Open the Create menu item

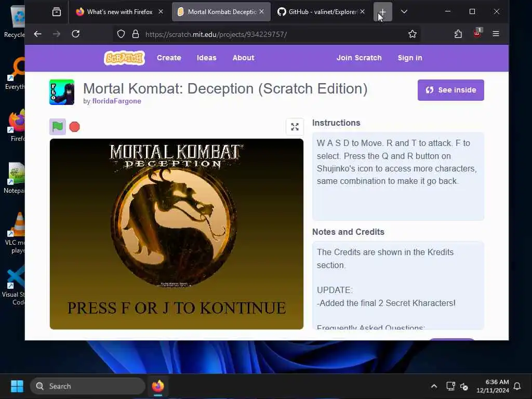coord(169,58)
